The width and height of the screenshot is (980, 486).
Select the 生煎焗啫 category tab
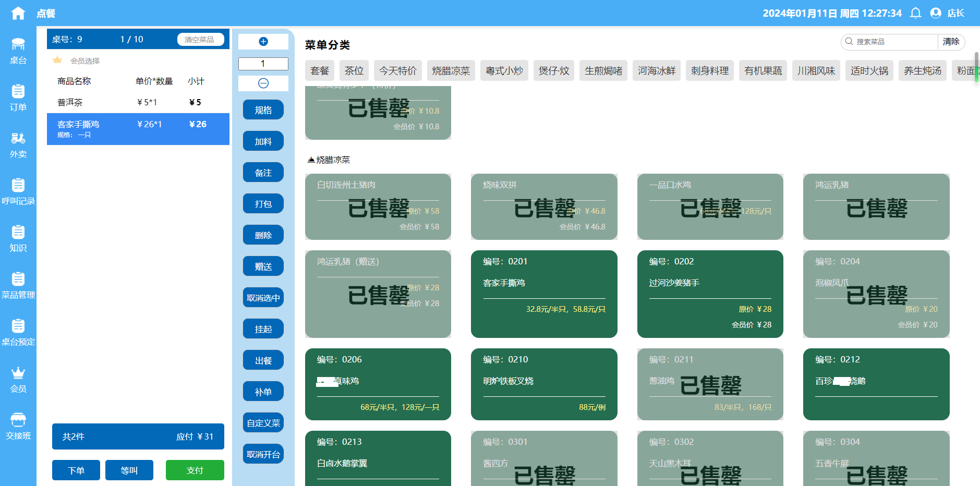coord(603,70)
